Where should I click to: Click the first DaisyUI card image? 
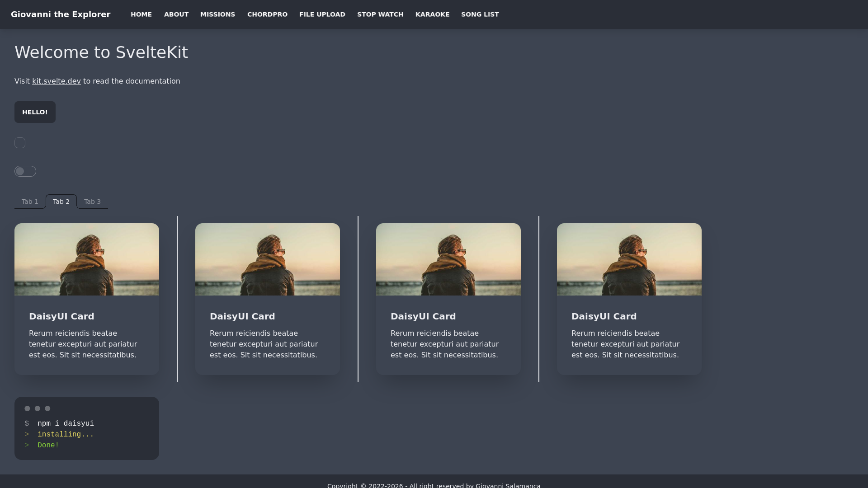[87, 259]
